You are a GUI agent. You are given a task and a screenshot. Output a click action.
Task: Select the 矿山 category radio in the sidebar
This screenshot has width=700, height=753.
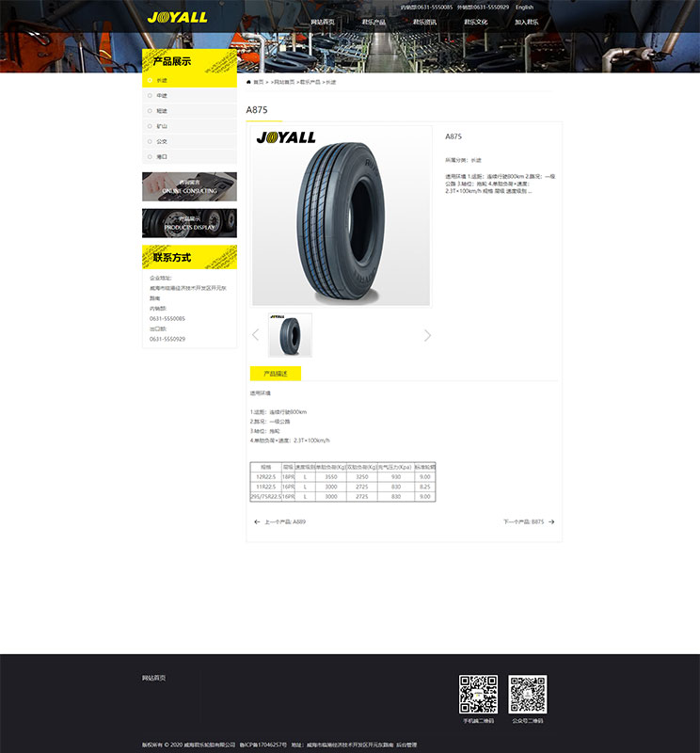[x=150, y=126]
